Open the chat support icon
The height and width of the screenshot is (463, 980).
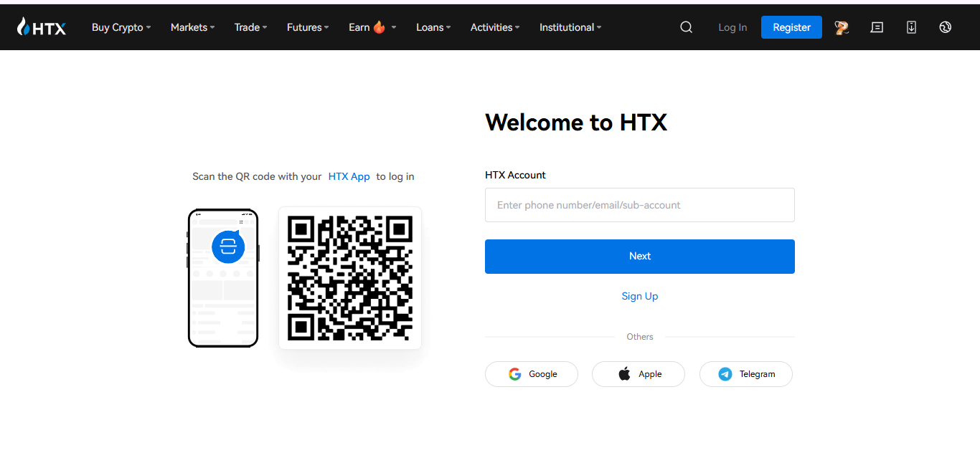pyautogui.click(x=877, y=27)
